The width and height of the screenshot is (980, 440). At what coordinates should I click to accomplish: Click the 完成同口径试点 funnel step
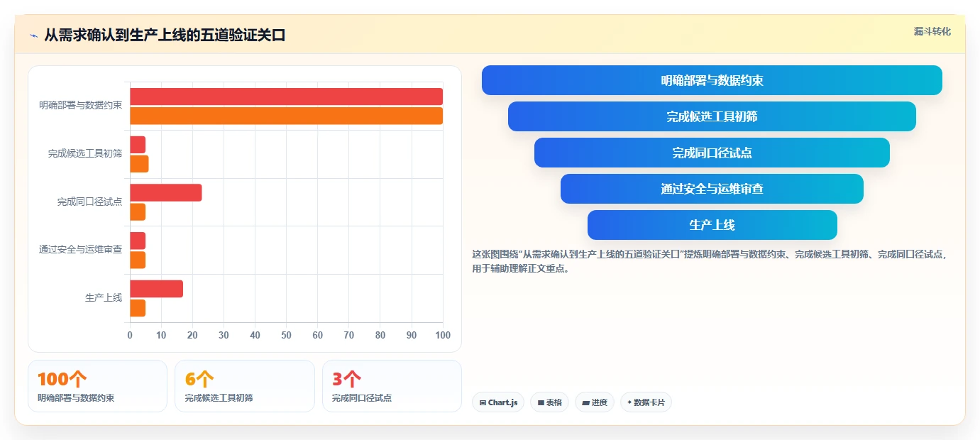tap(712, 153)
